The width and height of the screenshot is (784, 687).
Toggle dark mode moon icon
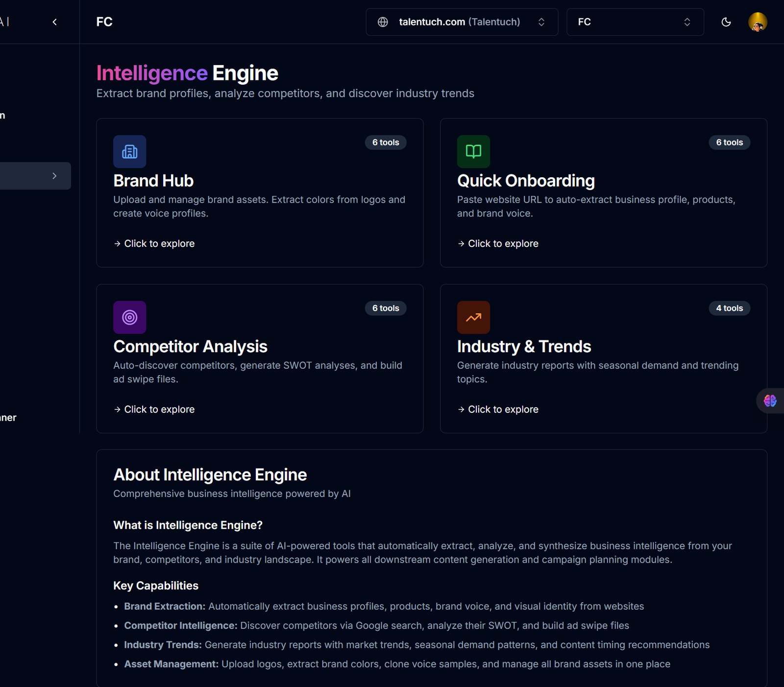pyautogui.click(x=726, y=22)
